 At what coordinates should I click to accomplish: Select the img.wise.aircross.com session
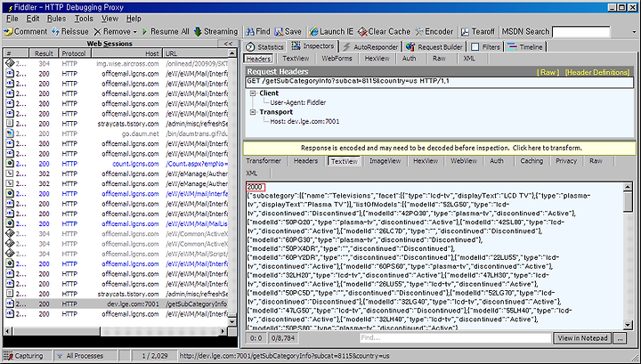(x=116, y=64)
